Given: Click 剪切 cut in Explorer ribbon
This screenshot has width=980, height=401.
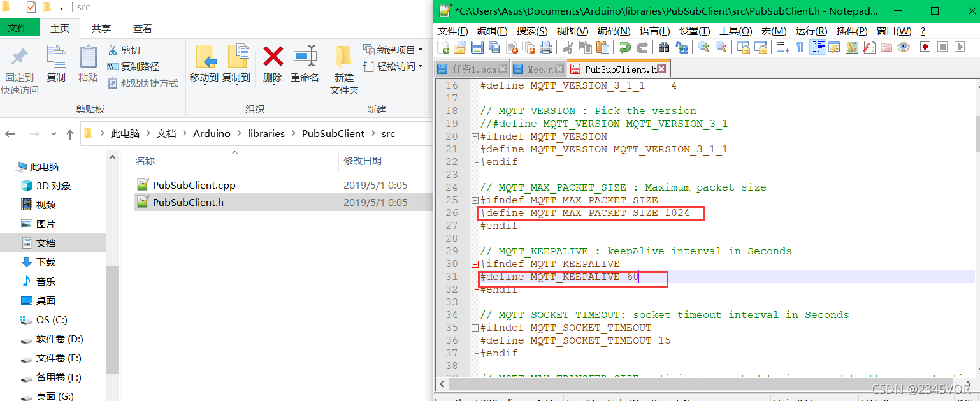Looking at the screenshot, I should click(124, 50).
